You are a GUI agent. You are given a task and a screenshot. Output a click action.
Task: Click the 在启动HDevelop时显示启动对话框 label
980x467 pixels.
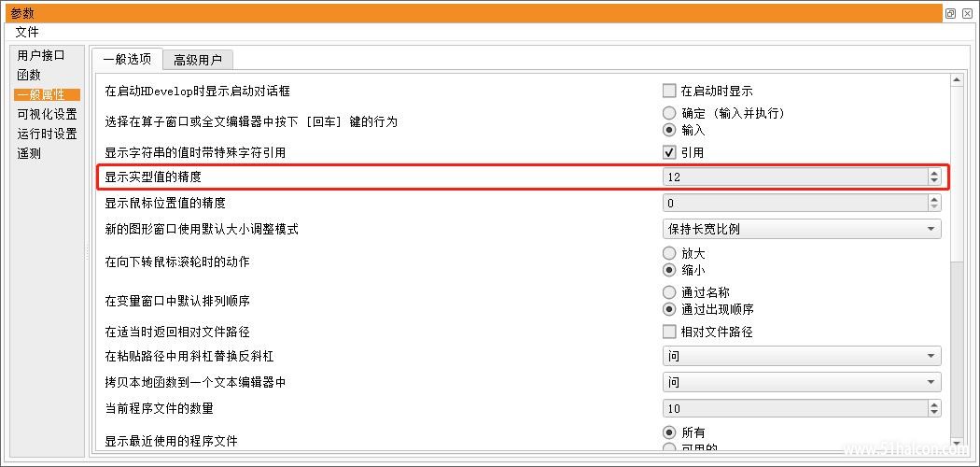pos(198,92)
